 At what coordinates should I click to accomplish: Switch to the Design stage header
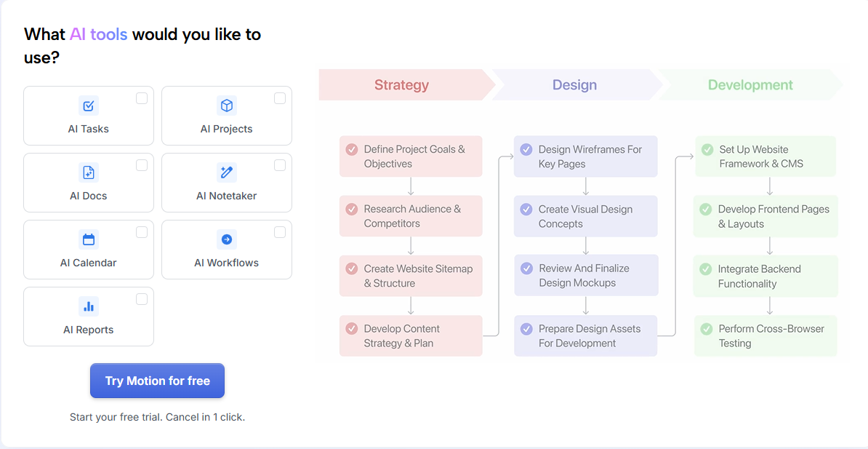point(574,85)
